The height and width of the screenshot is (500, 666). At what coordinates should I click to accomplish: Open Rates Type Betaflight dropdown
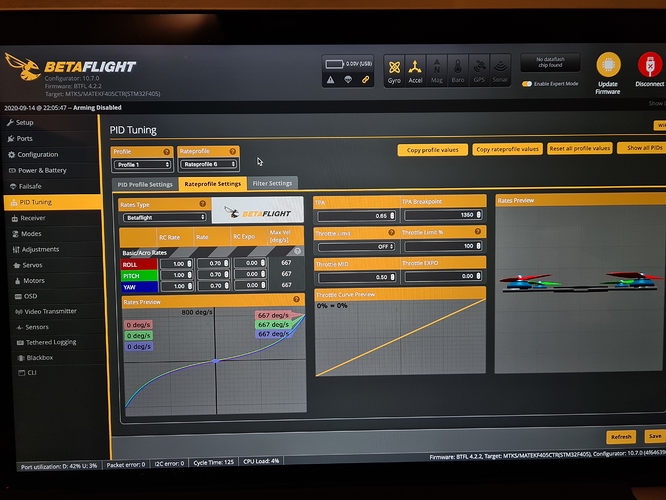tap(164, 218)
